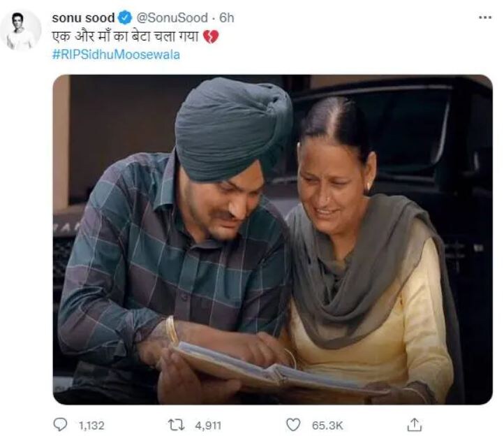Click the "sonu sood" display name
The image size is (504, 436).
point(83,17)
